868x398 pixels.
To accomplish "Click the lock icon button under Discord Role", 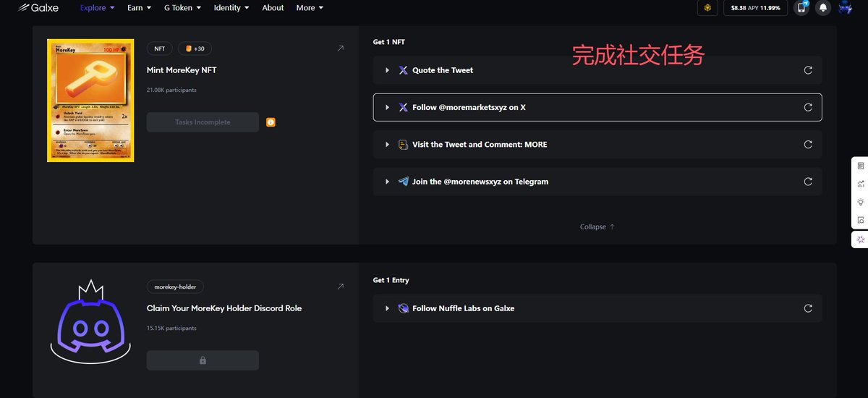I will [203, 360].
